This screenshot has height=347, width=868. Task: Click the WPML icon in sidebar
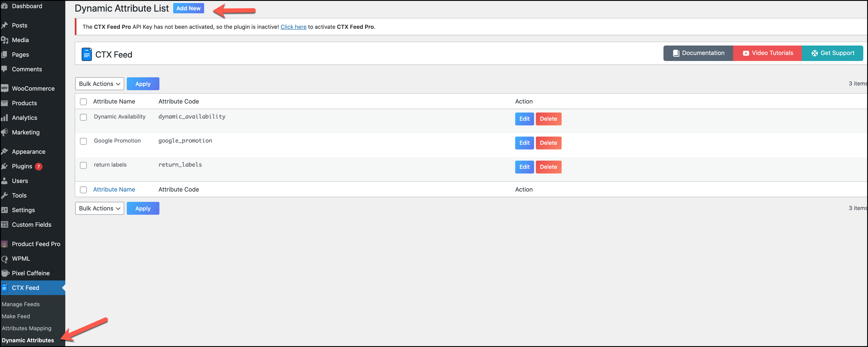4,259
